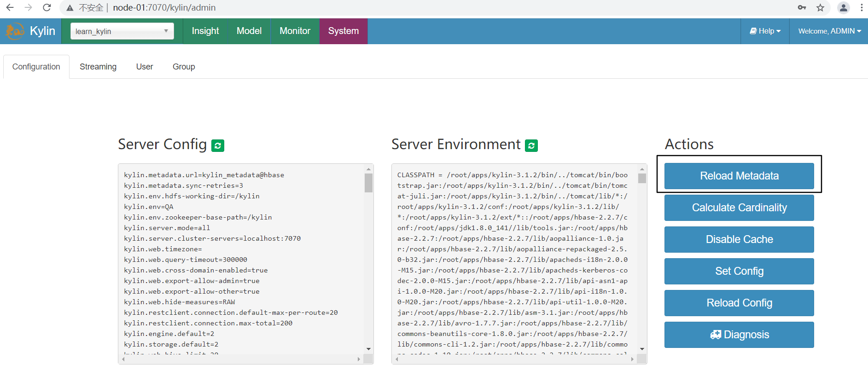This screenshot has width=868, height=376.
Task: Click kylin.restclient.connection.max-total=200 line
Action: (208, 323)
